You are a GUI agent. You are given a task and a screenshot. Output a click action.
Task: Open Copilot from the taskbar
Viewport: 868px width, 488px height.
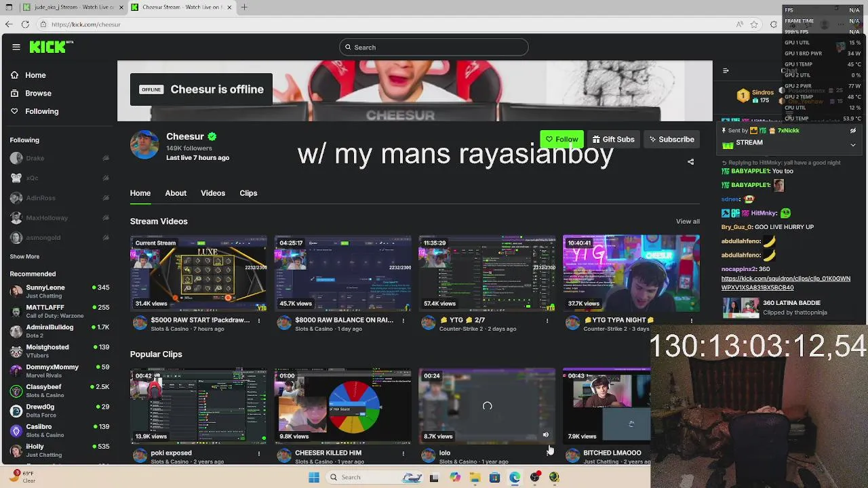455,477
